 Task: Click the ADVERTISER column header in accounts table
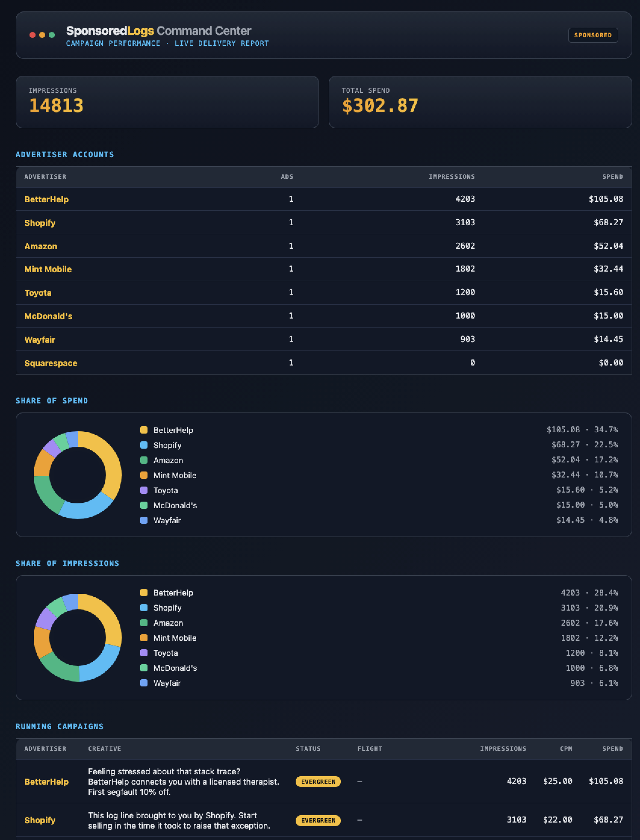click(45, 177)
